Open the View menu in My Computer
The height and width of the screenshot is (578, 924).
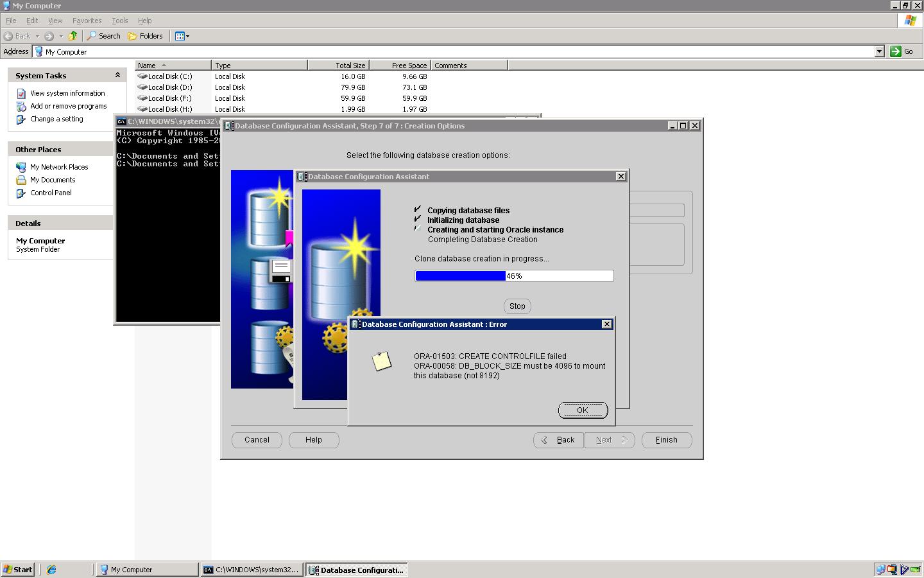pos(55,21)
